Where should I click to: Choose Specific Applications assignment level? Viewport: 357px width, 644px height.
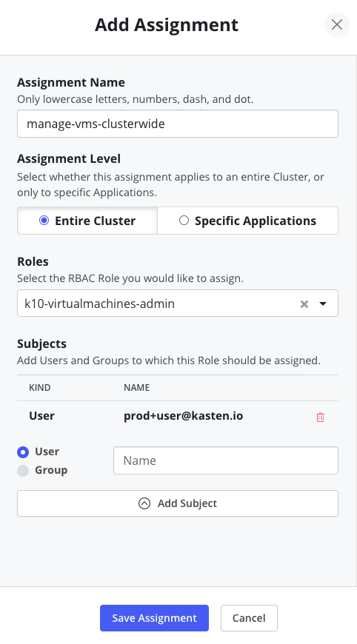(x=247, y=221)
